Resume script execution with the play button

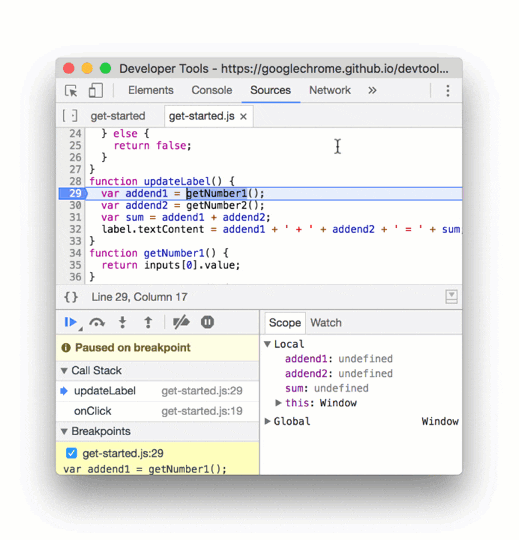71,322
